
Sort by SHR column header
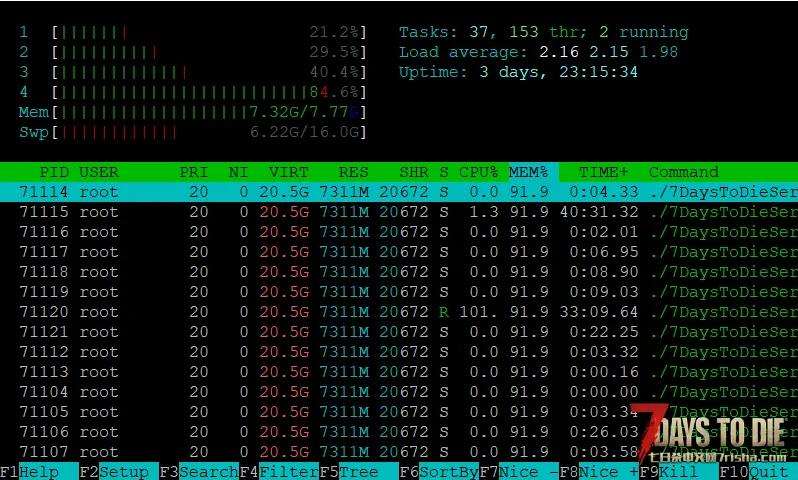[x=414, y=172]
